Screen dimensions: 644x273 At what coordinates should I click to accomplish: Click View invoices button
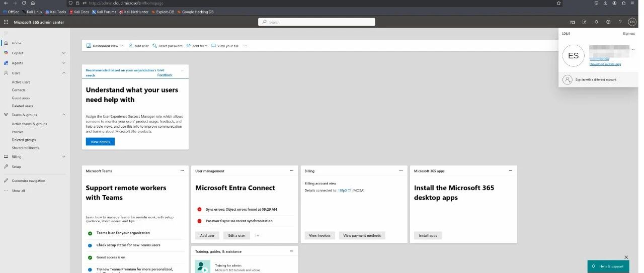point(320,235)
